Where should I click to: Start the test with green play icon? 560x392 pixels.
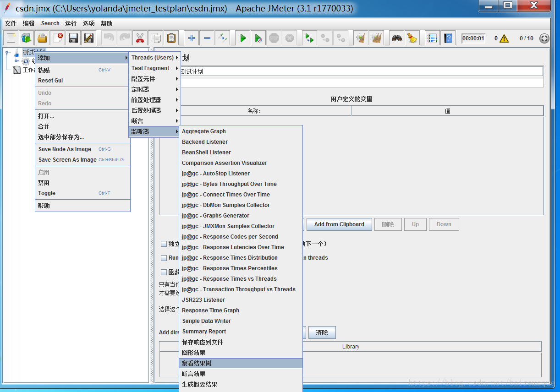pos(243,38)
